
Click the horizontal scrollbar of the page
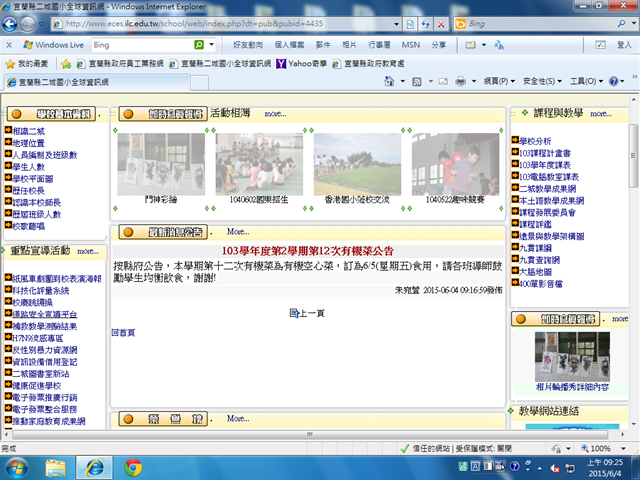pos(310,434)
